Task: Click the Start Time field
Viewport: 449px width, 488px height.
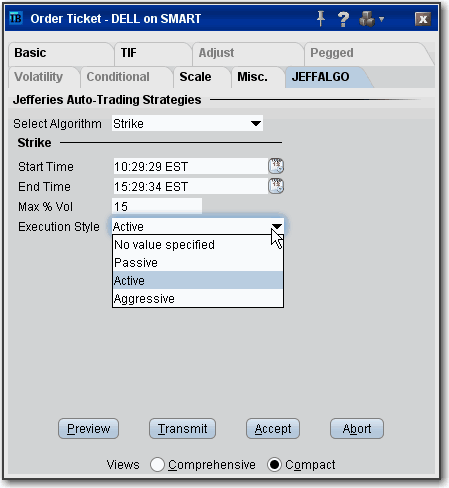Action: tap(190, 166)
